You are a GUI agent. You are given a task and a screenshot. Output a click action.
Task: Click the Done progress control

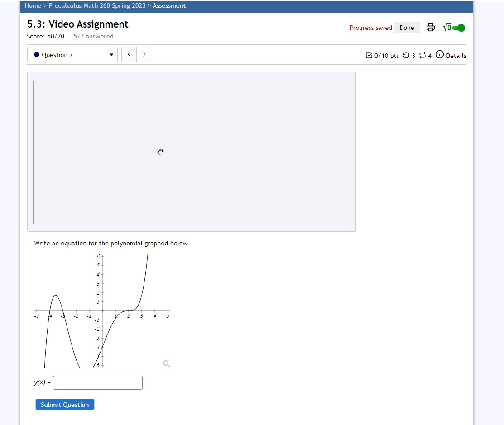click(406, 27)
